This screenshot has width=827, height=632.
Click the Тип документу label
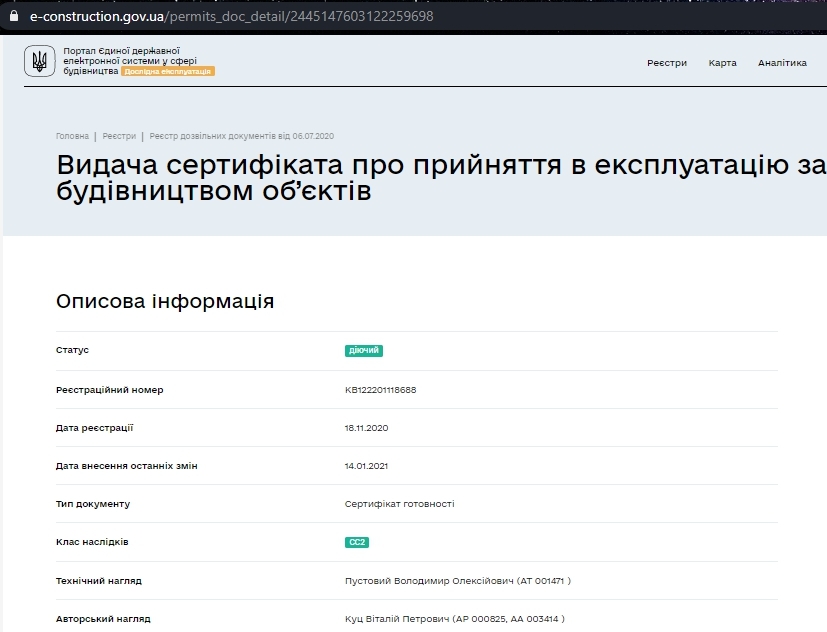pyautogui.click(x=93, y=504)
